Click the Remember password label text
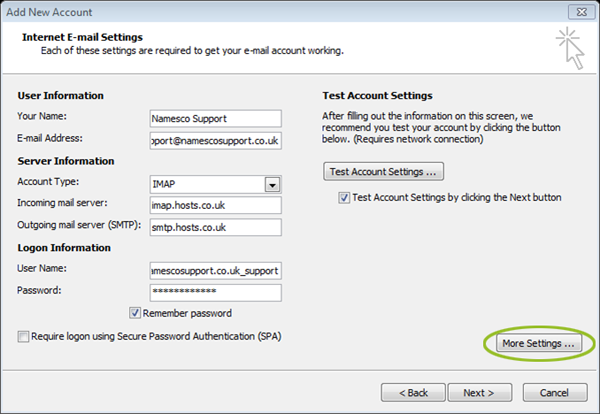The height and width of the screenshot is (414, 600). 187,313
